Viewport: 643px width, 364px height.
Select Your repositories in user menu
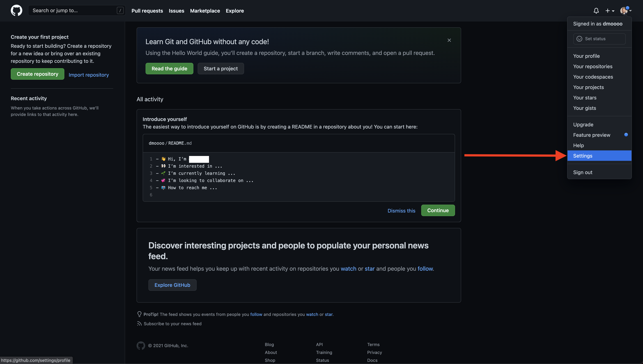599,66
